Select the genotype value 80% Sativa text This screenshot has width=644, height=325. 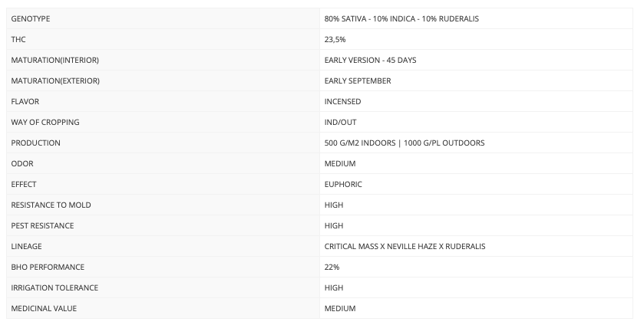point(401,18)
